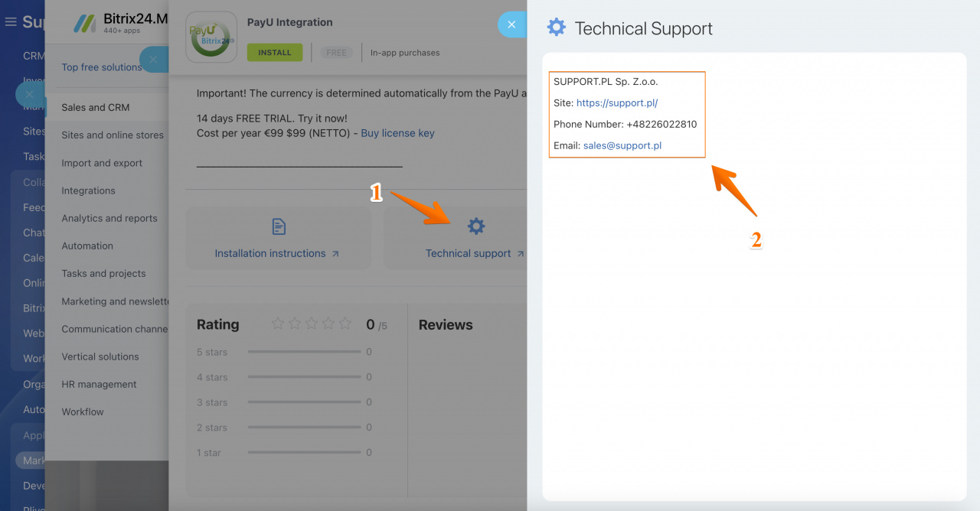Image resolution: width=980 pixels, height=511 pixels.
Task: Select Automation category
Action: click(x=87, y=246)
